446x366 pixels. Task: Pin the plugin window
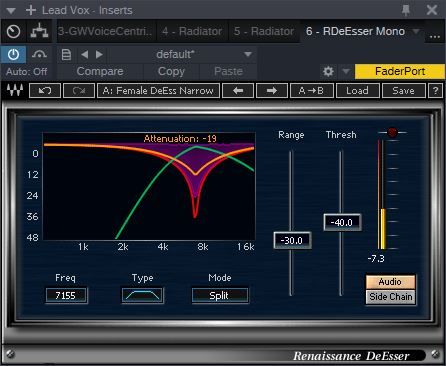coord(406,10)
